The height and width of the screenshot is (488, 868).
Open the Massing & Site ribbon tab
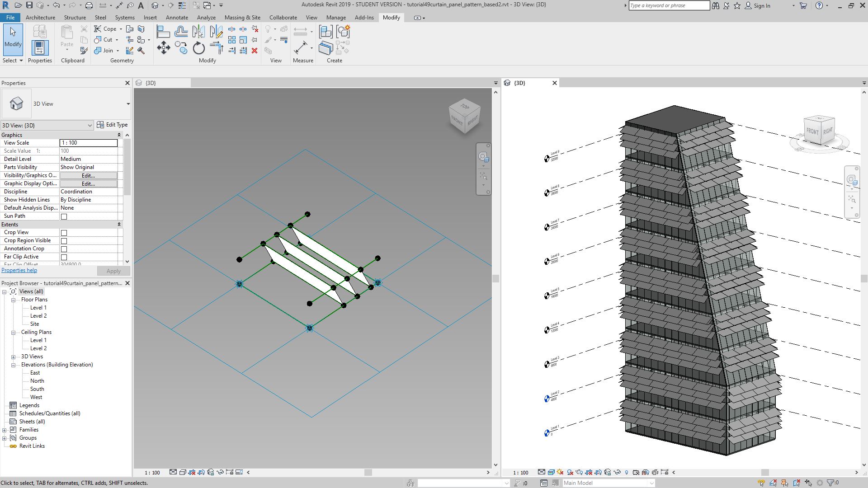pos(242,18)
